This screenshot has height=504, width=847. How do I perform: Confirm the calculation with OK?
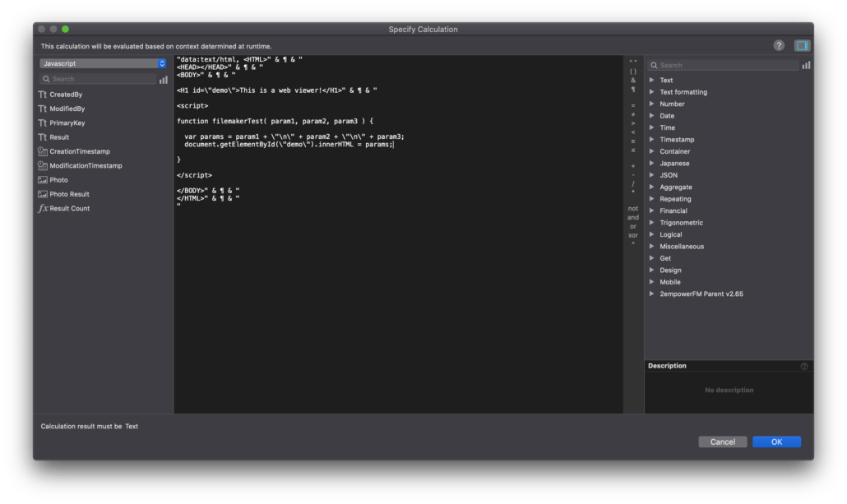pyautogui.click(x=775, y=442)
